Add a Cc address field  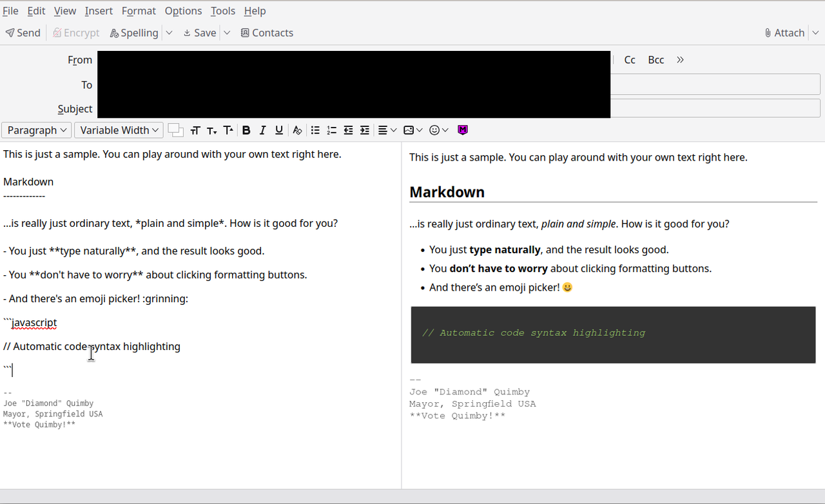tap(630, 60)
